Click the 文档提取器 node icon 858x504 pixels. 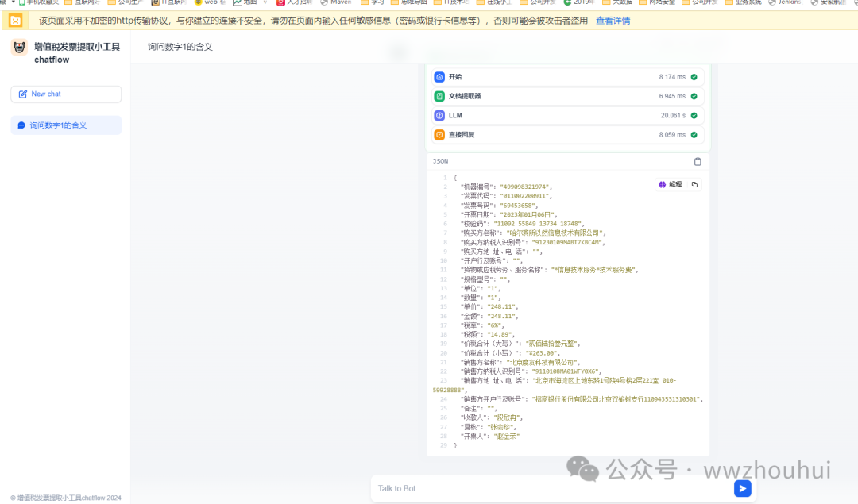coord(439,96)
